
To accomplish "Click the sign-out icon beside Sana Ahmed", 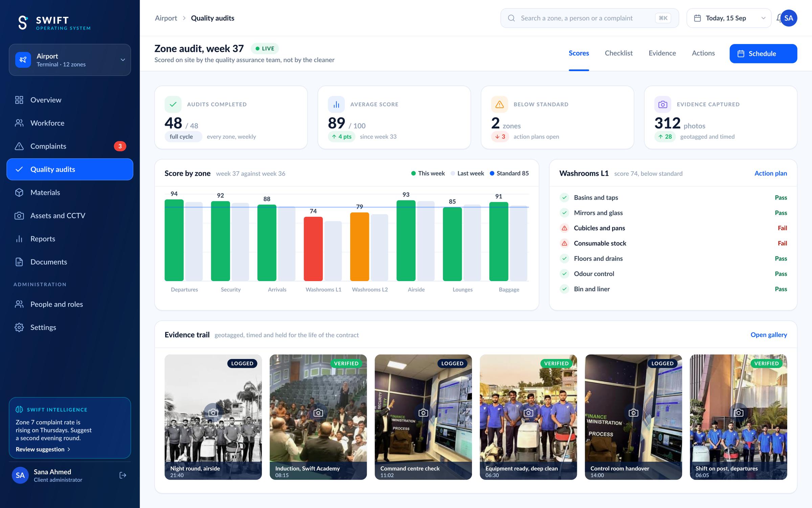I will [x=123, y=475].
